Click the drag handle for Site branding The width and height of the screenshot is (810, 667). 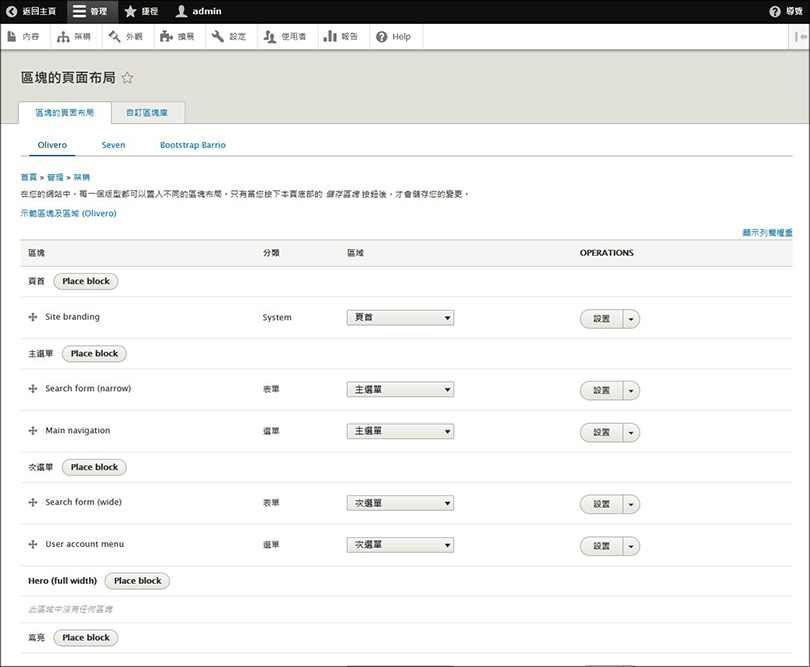(x=33, y=318)
